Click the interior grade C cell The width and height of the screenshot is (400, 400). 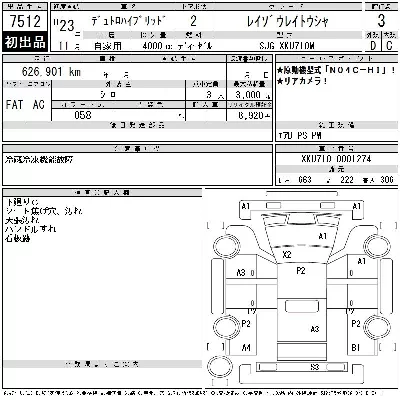pos(389,45)
